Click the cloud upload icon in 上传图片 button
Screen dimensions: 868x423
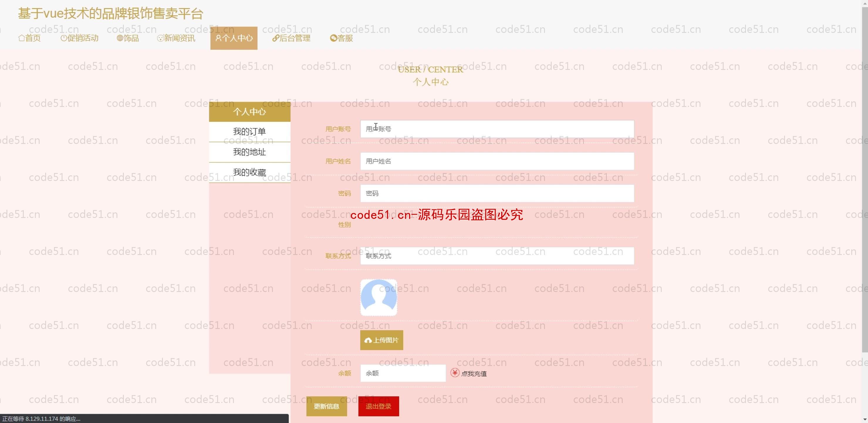click(x=368, y=340)
